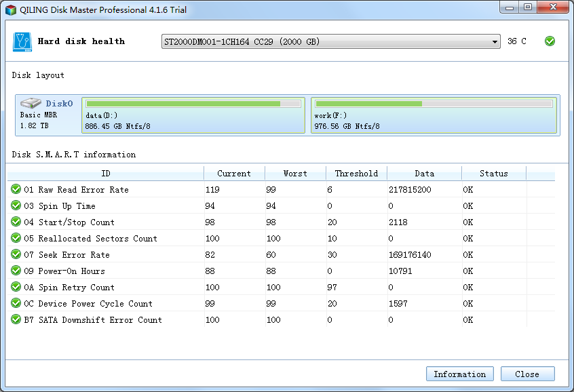Select the 'B7 SATA Downshift Error Count' row text
574x392 pixels.
[x=93, y=320]
